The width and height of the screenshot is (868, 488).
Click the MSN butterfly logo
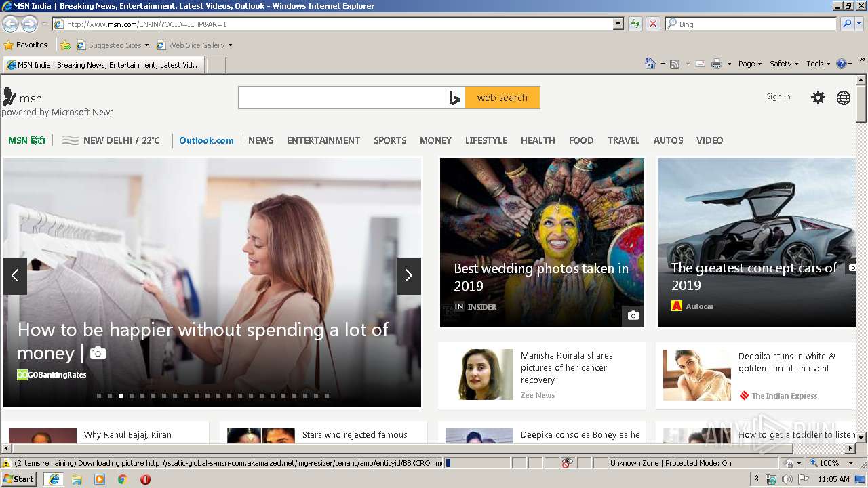click(x=9, y=96)
